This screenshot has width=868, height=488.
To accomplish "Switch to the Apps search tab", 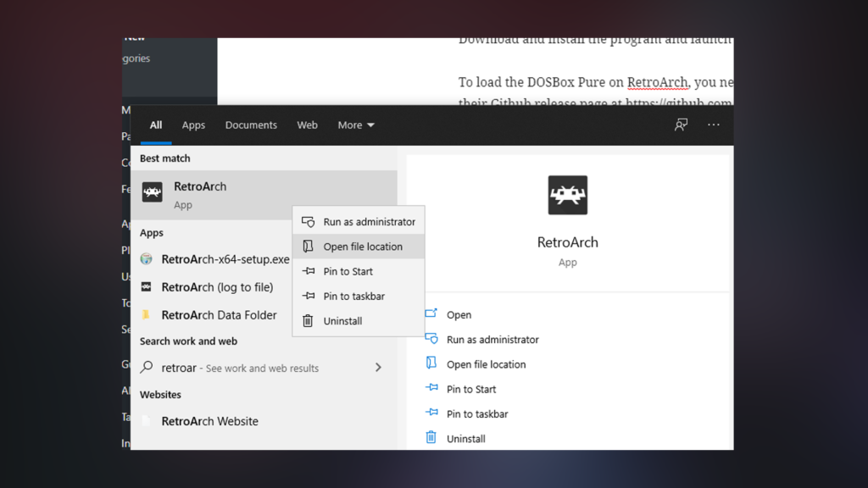I will (193, 125).
